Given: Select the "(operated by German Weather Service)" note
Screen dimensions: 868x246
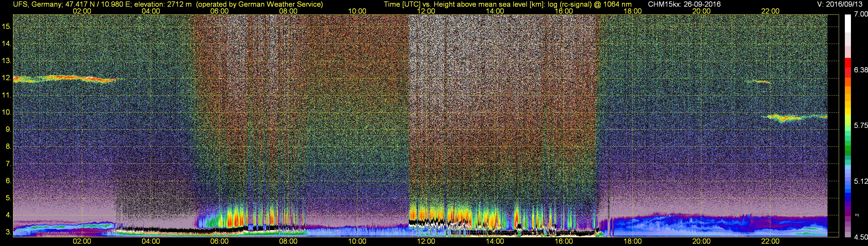Looking at the screenshot, I should tap(259, 4).
